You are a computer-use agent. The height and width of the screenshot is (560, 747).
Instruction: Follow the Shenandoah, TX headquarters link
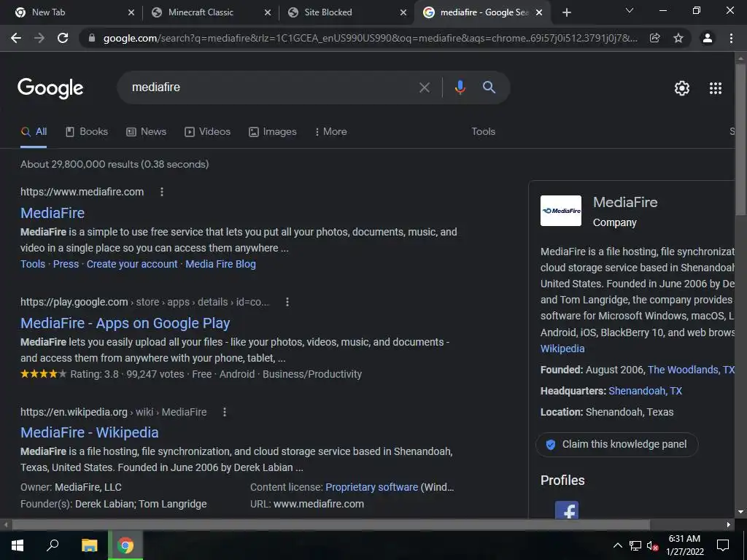click(645, 391)
